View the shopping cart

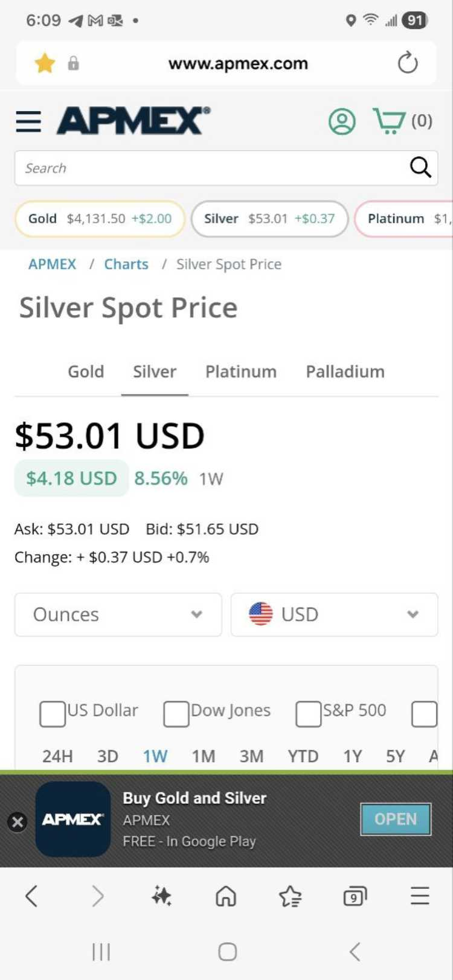click(390, 121)
